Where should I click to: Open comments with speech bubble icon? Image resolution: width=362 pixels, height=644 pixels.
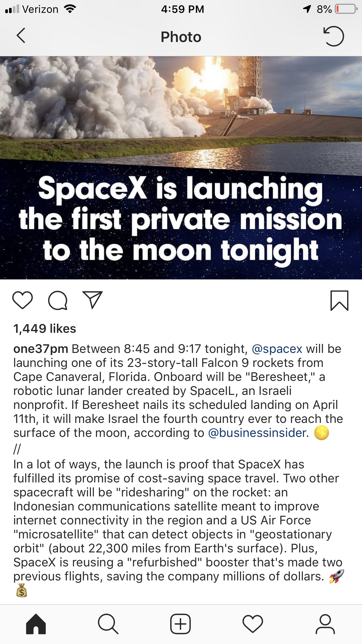58,300
